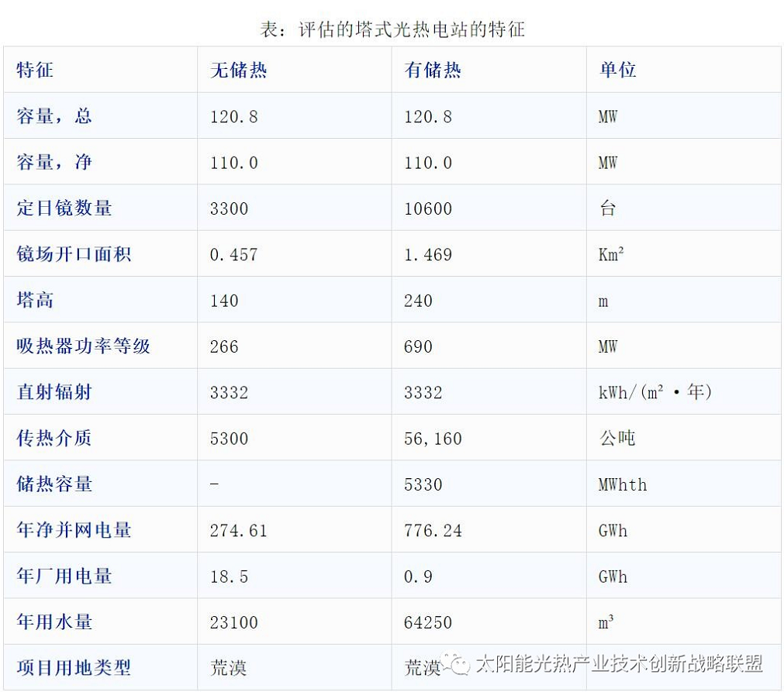Click the 690 receiver power value
784x692 pixels.
coord(418,346)
